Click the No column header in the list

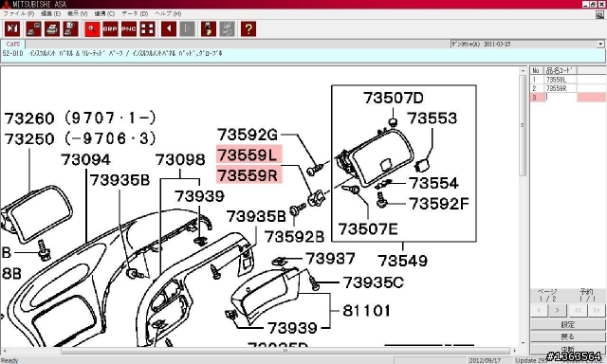point(537,70)
